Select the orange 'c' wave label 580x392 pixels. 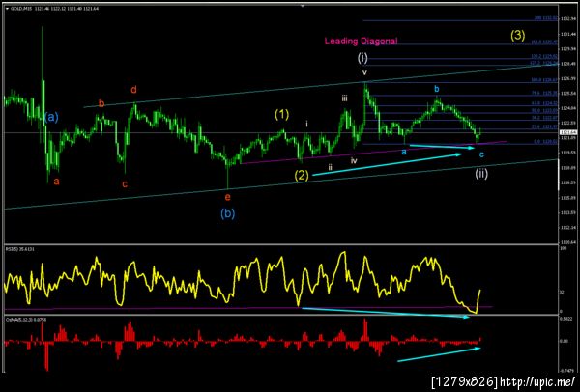point(125,183)
